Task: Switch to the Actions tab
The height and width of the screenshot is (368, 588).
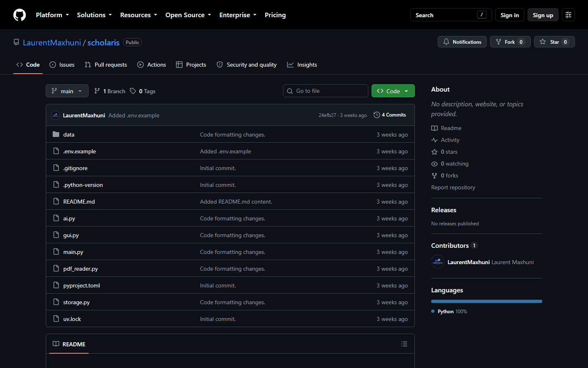Action: pyautogui.click(x=151, y=65)
